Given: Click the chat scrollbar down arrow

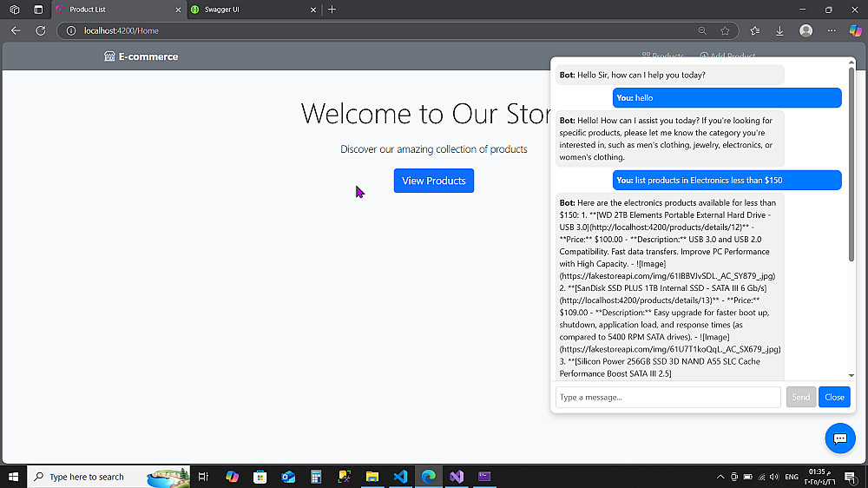Looking at the screenshot, I should click(x=852, y=376).
